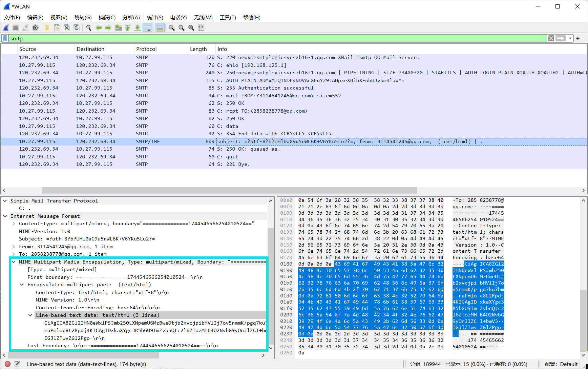Toggle auto-scroll during live capture
The width and height of the screenshot is (588, 369).
(148, 28)
